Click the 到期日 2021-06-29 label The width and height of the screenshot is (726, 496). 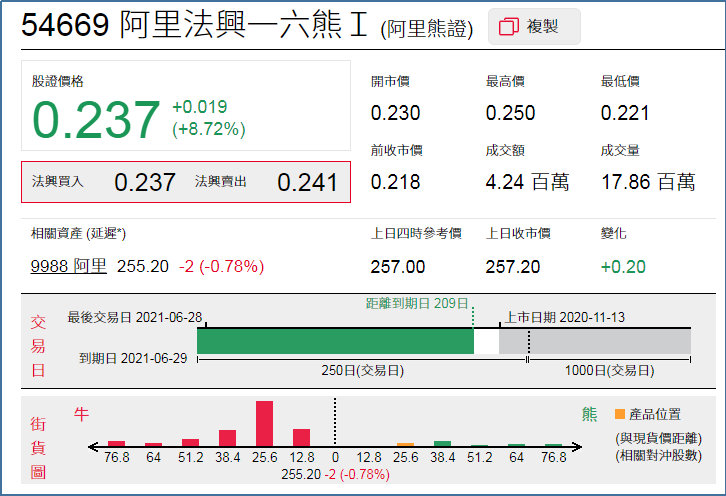133,358
